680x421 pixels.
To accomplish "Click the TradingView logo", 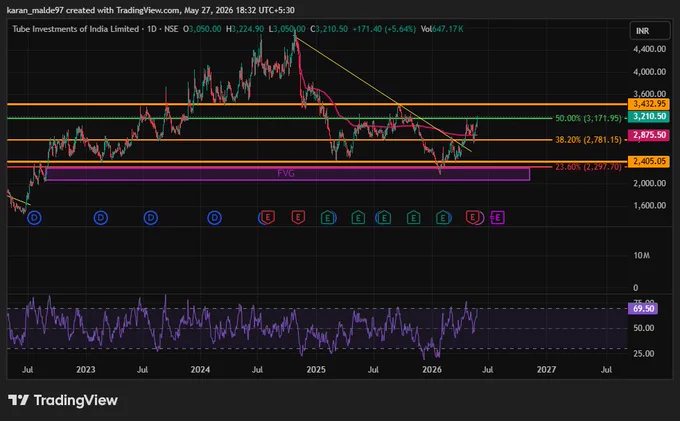I will click(63, 400).
